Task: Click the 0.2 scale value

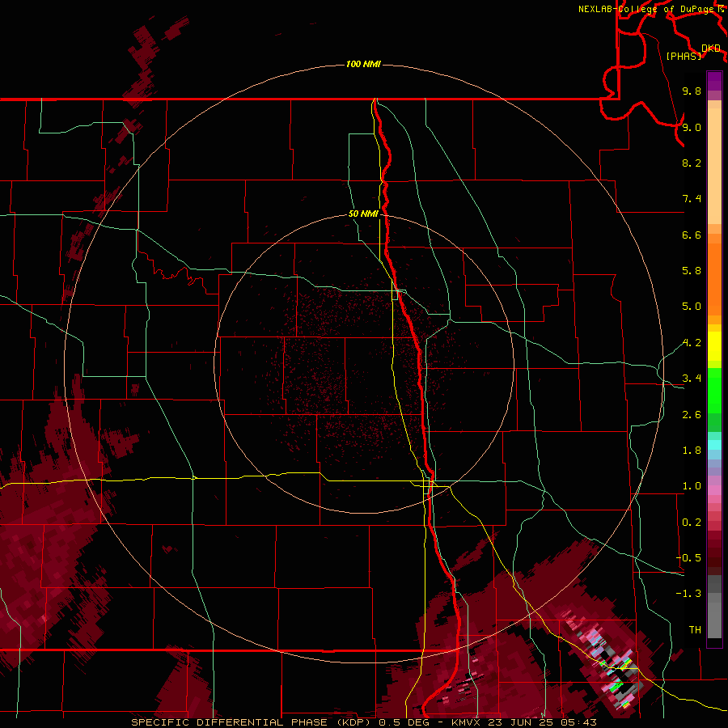Action: [692, 523]
